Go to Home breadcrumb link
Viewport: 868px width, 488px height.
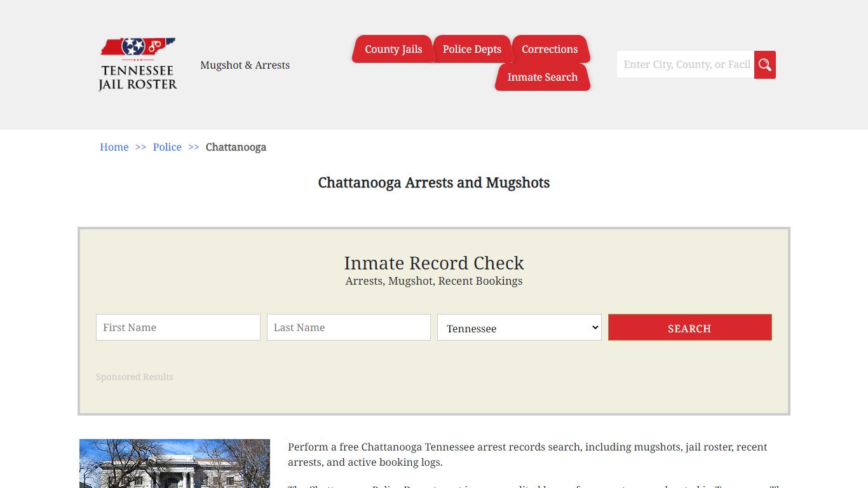coord(114,147)
